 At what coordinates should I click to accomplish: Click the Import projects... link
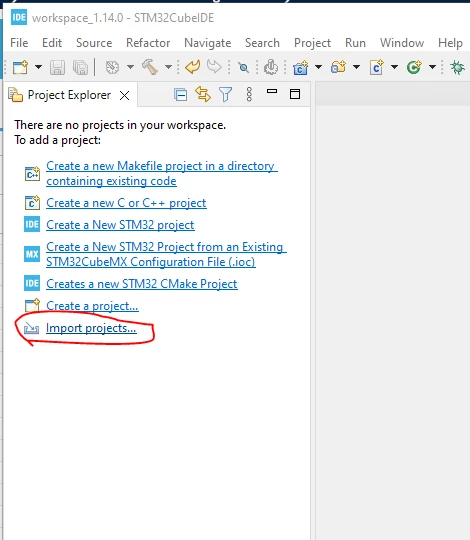pyautogui.click(x=91, y=328)
